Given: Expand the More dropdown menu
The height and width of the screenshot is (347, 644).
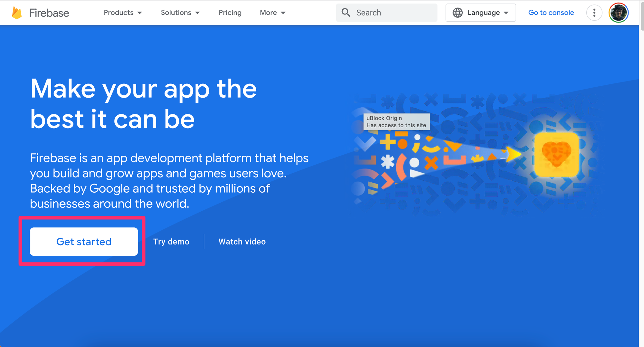Looking at the screenshot, I should click(272, 13).
